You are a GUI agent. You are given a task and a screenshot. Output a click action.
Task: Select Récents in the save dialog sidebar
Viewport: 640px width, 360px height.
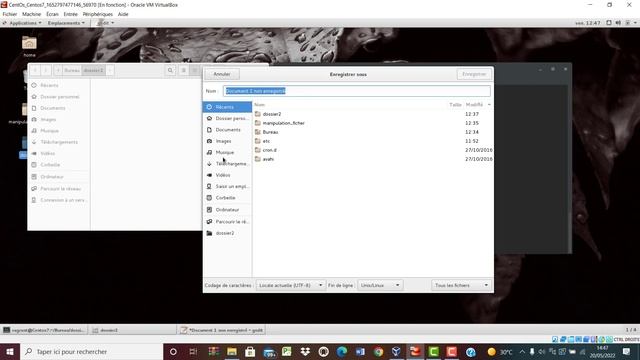tap(227, 107)
